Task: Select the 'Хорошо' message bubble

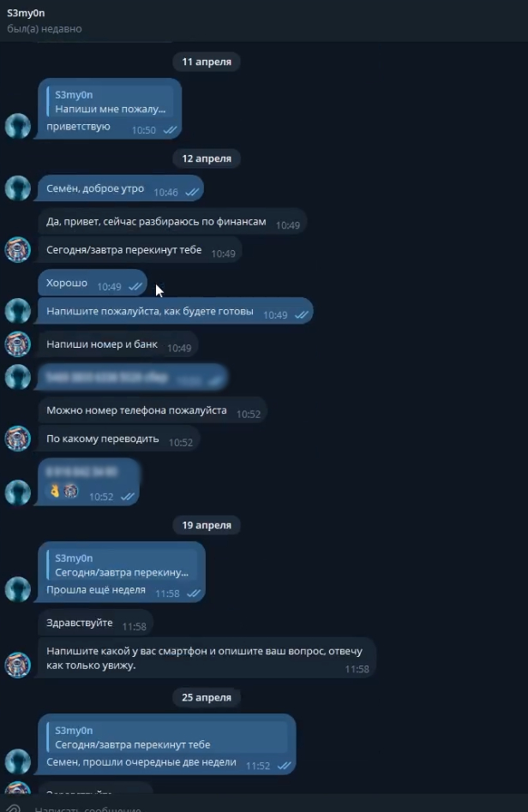Action: (x=93, y=284)
